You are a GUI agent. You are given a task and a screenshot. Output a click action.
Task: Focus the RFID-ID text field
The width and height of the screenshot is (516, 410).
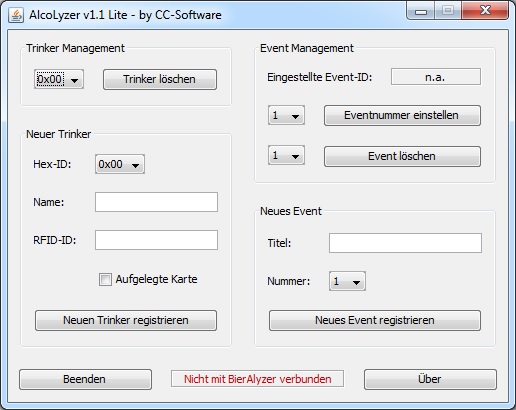pos(156,240)
